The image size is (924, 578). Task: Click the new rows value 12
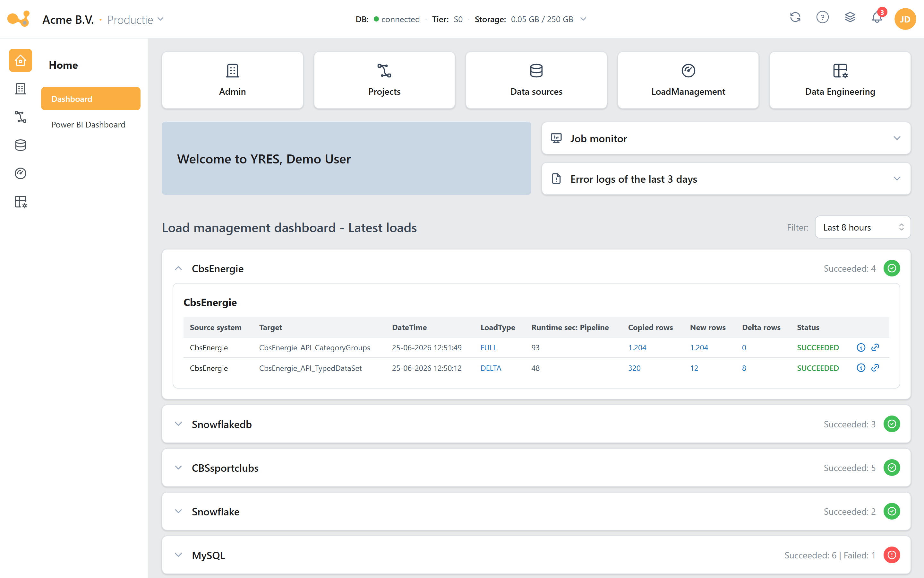click(694, 368)
